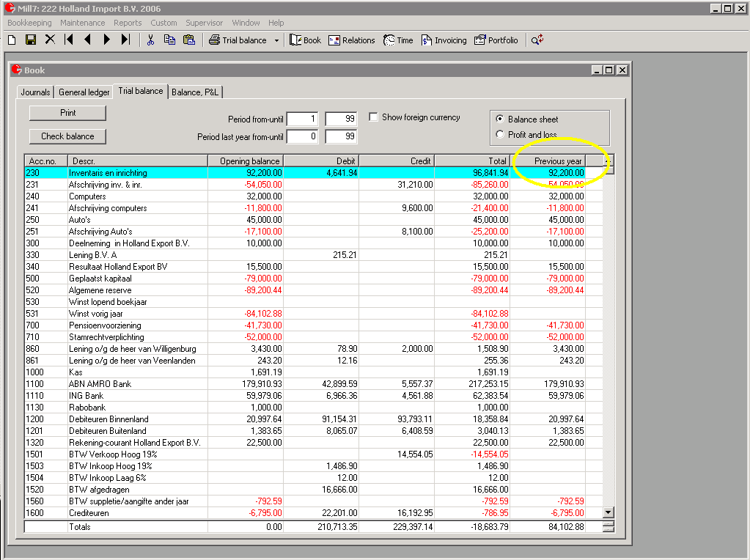The height and width of the screenshot is (560, 750).
Task: Open Portfolio from the toolbar
Action: (496, 40)
